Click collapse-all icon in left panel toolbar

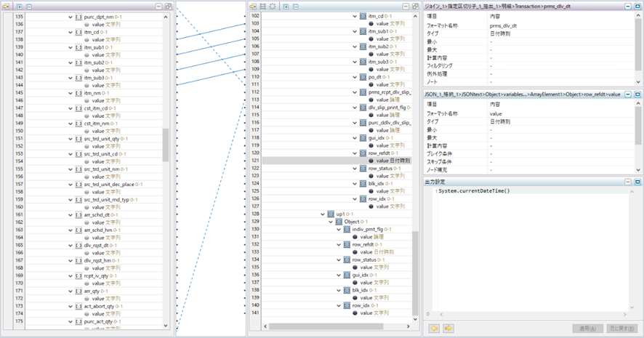point(29,5)
